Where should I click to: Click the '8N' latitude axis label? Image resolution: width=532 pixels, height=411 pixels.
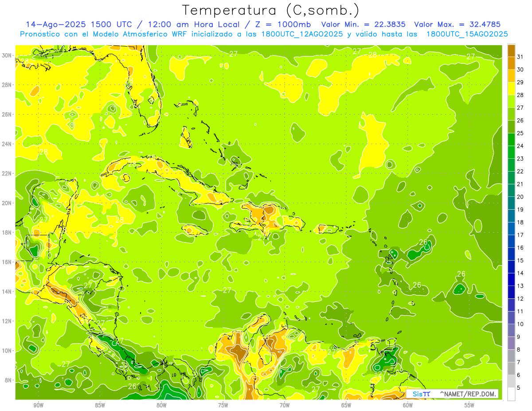[8, 380]
